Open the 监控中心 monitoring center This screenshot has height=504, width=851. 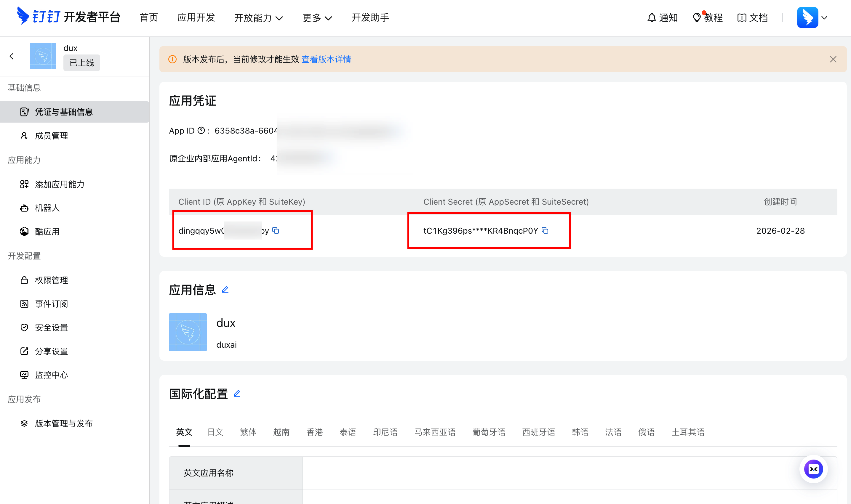tap(51, 375)
